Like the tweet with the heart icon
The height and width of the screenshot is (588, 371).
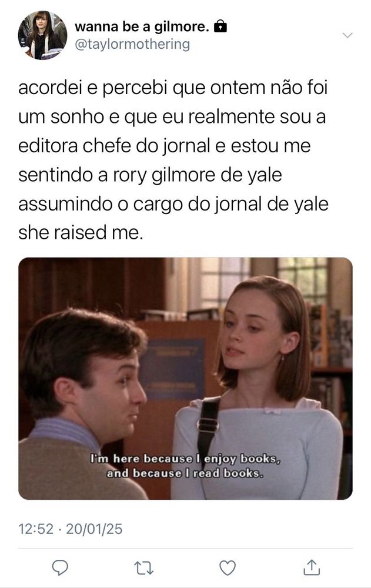(228, 568)
